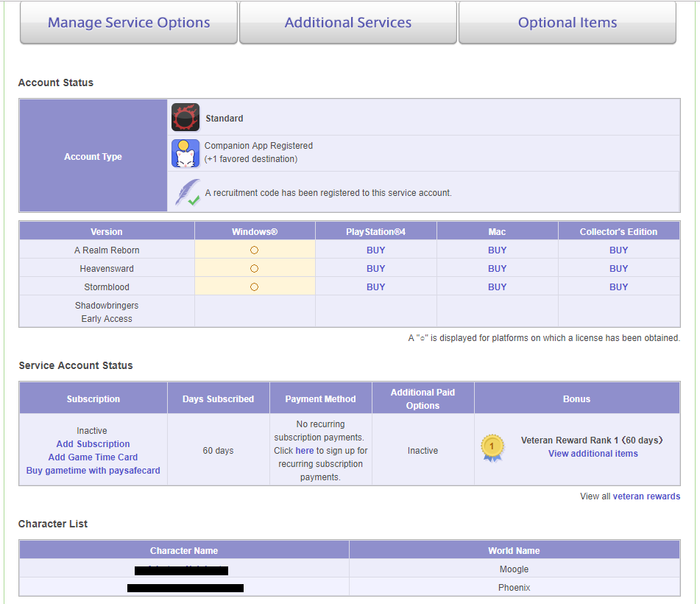Click 'here' to sign up for recurring payments
The width and height of the screenshot is (700, 604).
point(305,450)
